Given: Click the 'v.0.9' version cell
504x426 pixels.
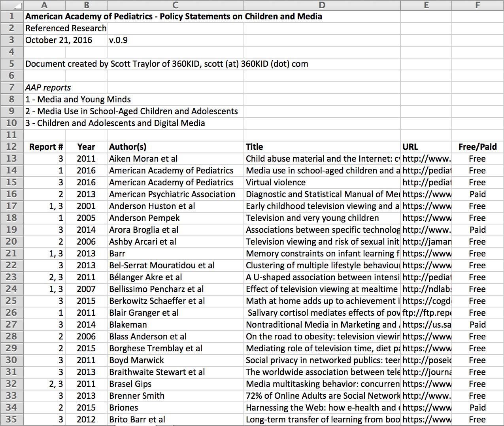Looking at the screenshot, I should (x=176, y=40).
